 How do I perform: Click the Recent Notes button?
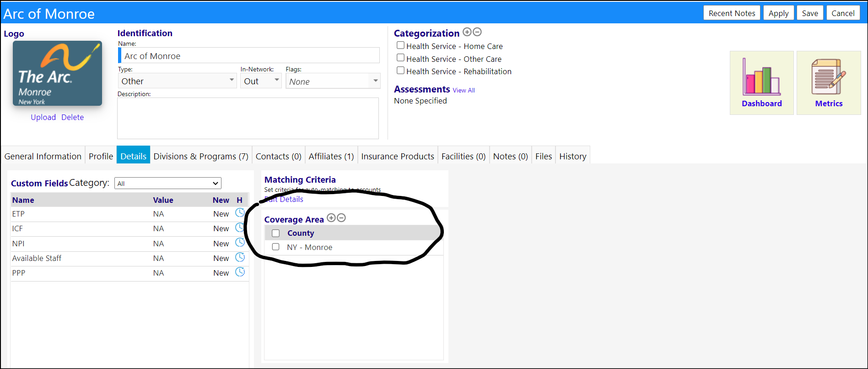click(x=732, y=13)
